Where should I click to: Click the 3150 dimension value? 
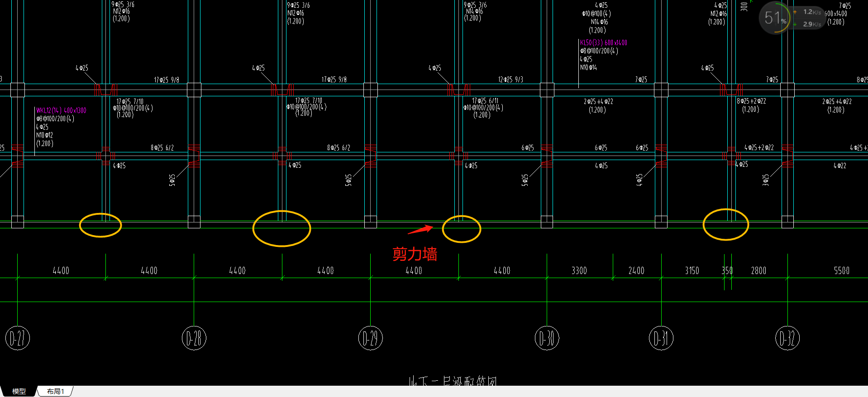pos(692,270)
